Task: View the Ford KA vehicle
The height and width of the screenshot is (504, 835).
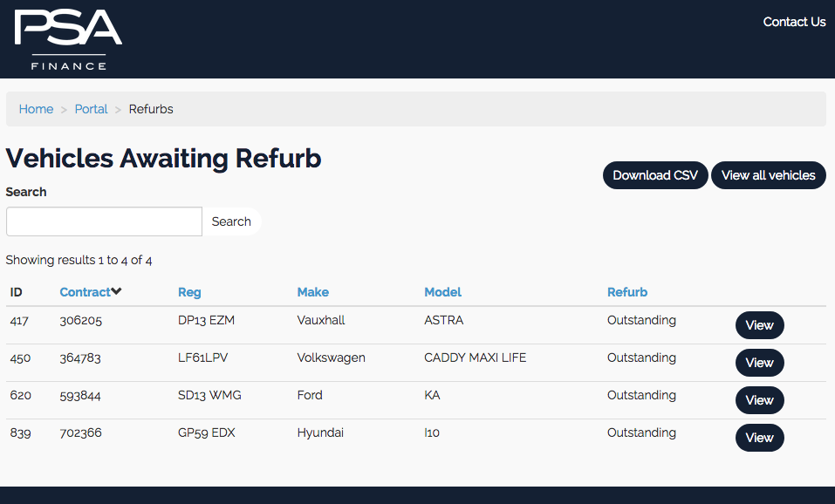Action: coord(759,400)
